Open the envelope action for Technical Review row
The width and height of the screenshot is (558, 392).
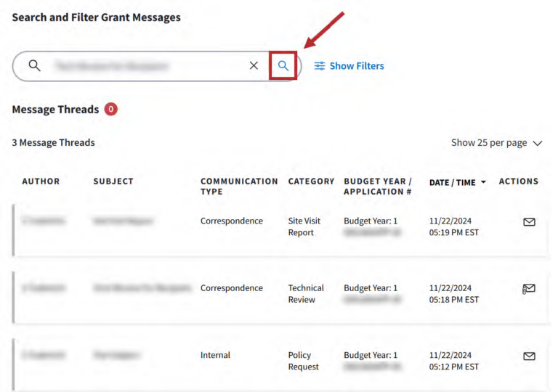click(529, 289)
